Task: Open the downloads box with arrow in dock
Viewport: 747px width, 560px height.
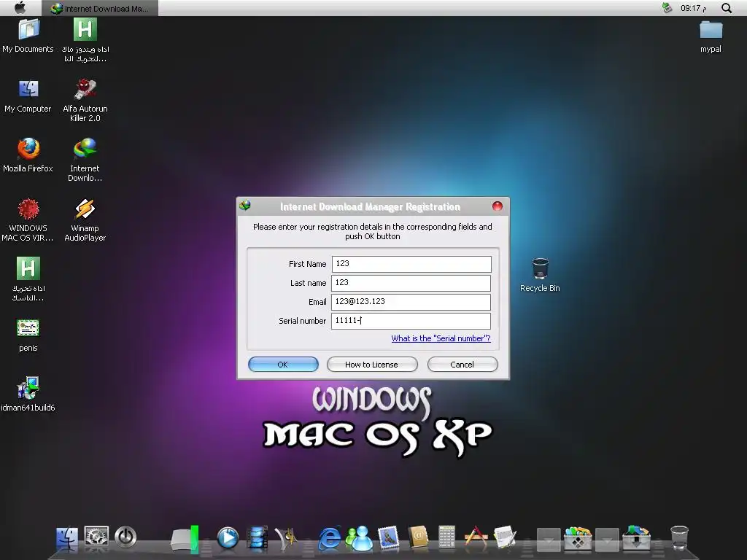Action: point(636,538)
